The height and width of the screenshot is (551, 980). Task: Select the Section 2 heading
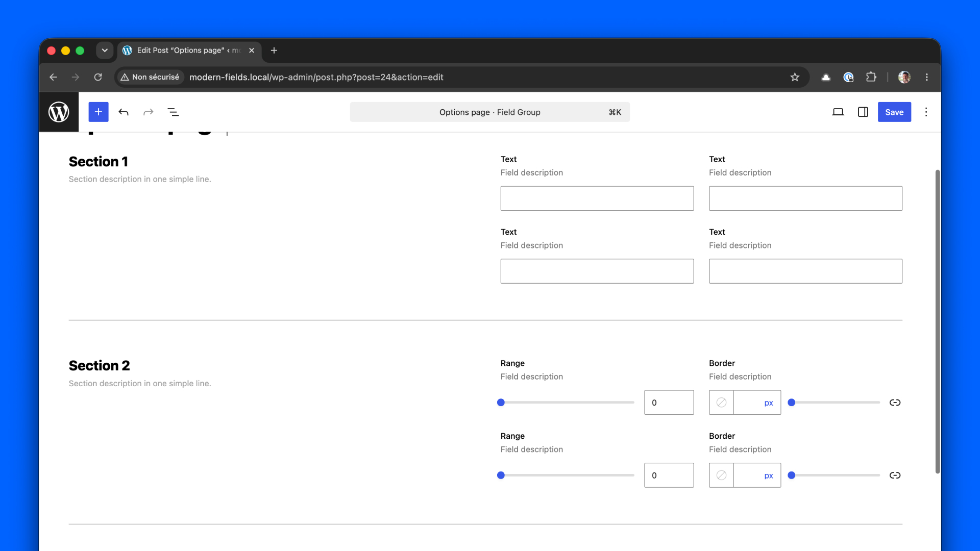point(100,365)
